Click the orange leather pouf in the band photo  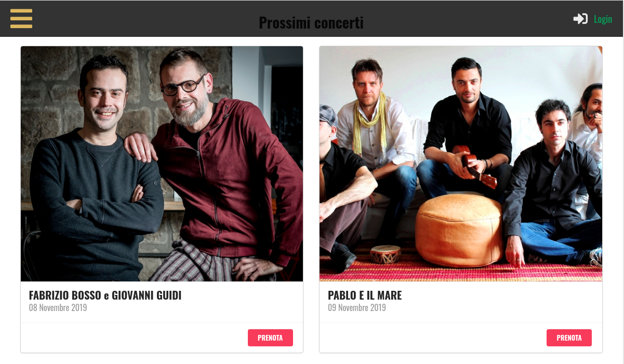click(459, 230)
